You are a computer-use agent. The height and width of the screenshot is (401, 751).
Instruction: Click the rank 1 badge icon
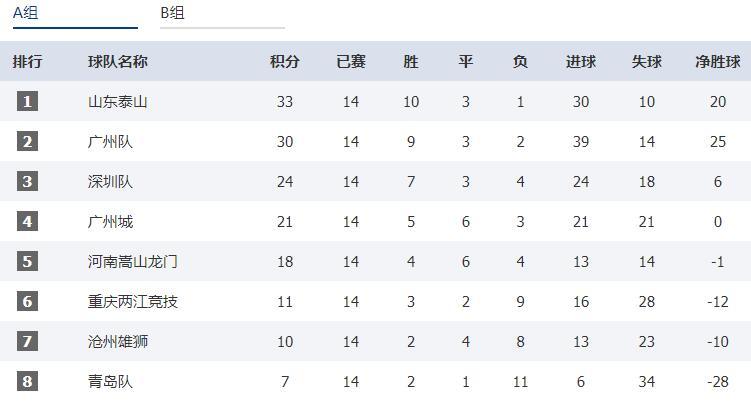coord(27,102)
